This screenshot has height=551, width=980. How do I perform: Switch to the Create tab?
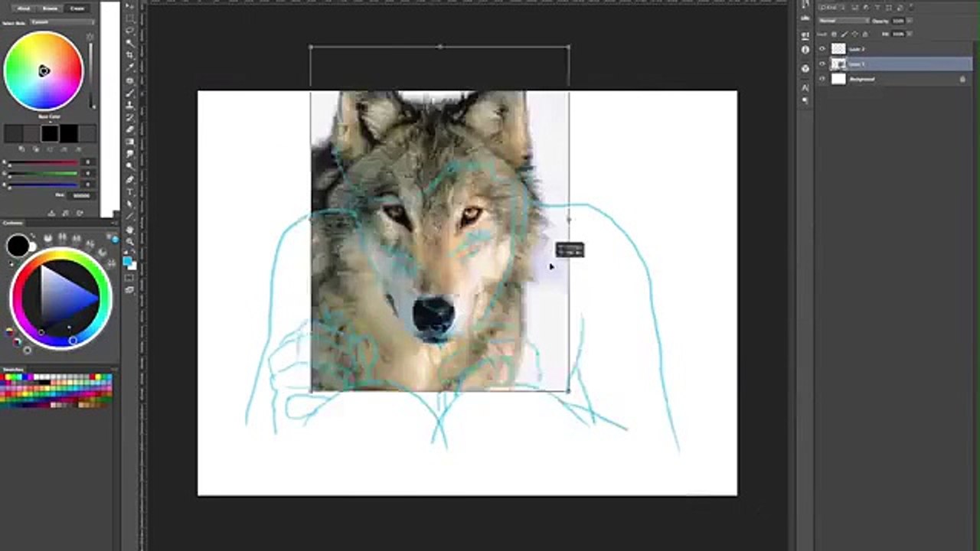click(77, 8)
